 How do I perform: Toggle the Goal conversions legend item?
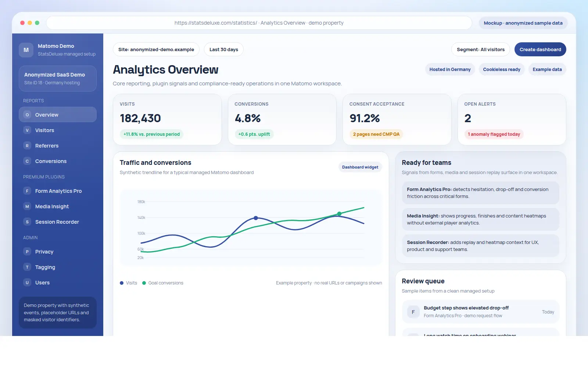(163, 283)
